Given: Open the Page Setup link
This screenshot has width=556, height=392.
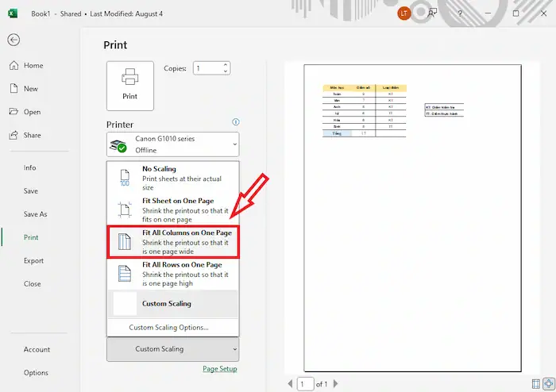Looking at the screenshot, I should (219, 369).
